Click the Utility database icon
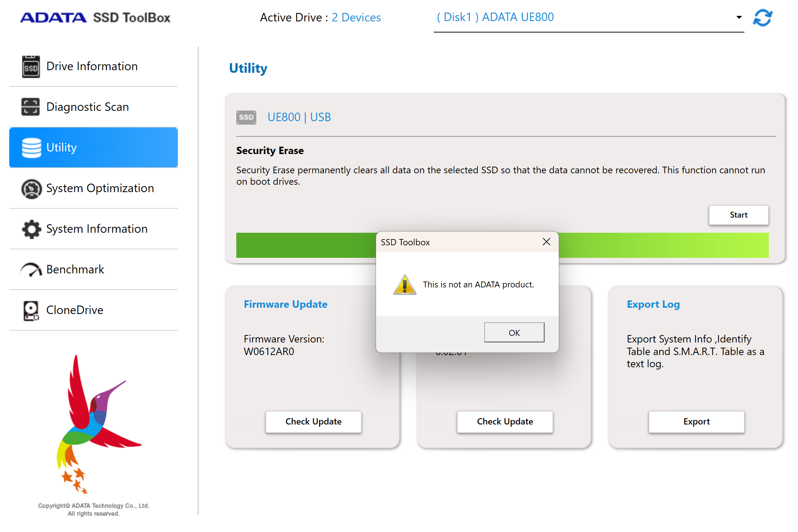The image size is (798, 532). click(31, 148)
